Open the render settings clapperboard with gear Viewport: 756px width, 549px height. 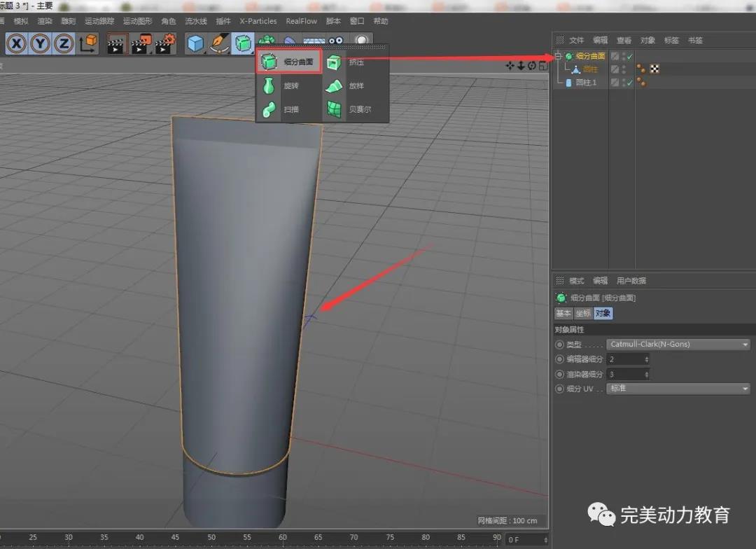point(165,44)
